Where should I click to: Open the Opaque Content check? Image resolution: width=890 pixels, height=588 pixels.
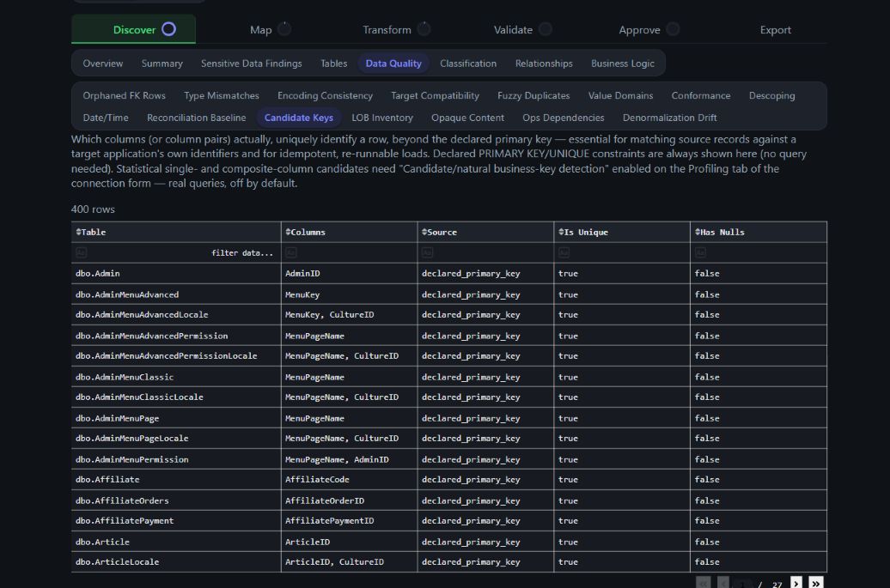coord(467,118)
